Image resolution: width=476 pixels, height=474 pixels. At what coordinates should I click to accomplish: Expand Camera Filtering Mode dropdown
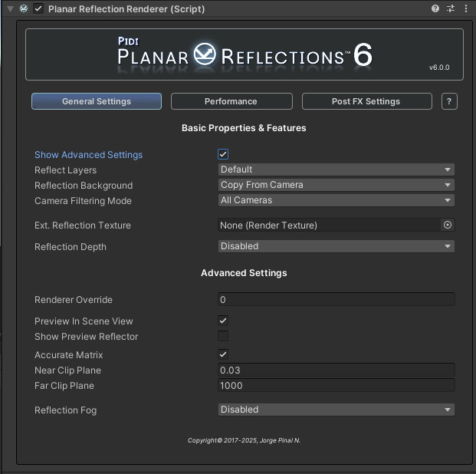click(336, 200)
